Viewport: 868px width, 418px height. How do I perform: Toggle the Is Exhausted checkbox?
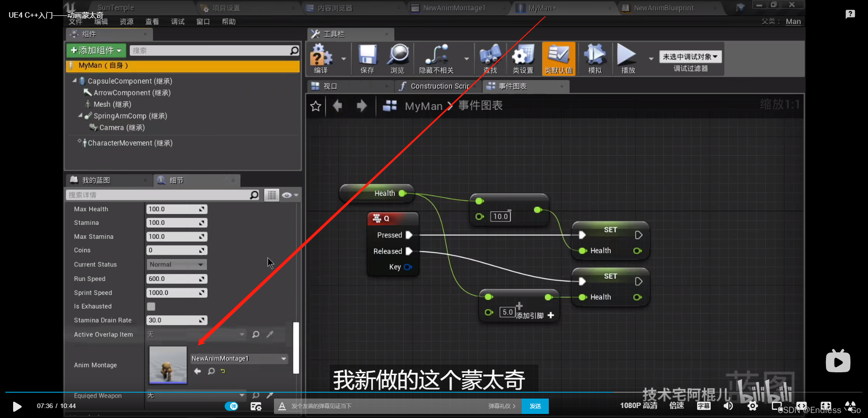[x=151, y=306]
